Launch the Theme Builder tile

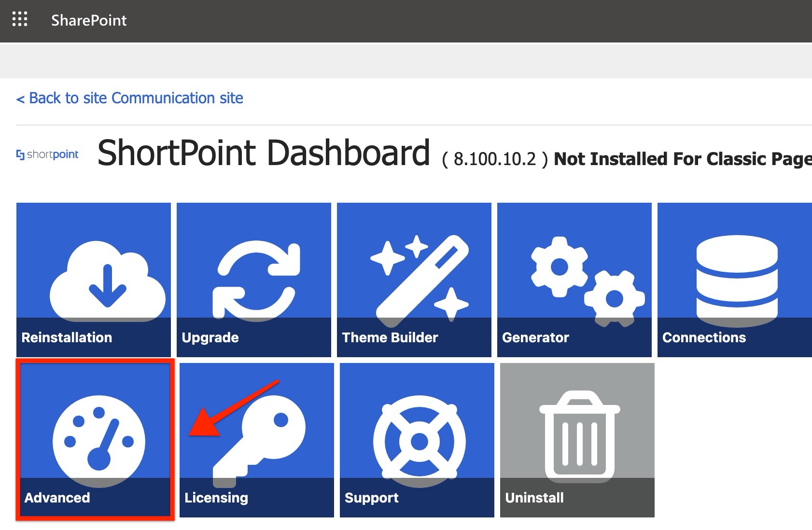pyautogui.click(x=414, y=280)
